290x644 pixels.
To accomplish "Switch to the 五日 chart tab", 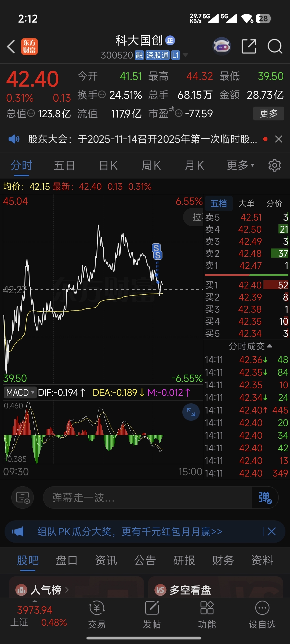I will pos(64,165).
